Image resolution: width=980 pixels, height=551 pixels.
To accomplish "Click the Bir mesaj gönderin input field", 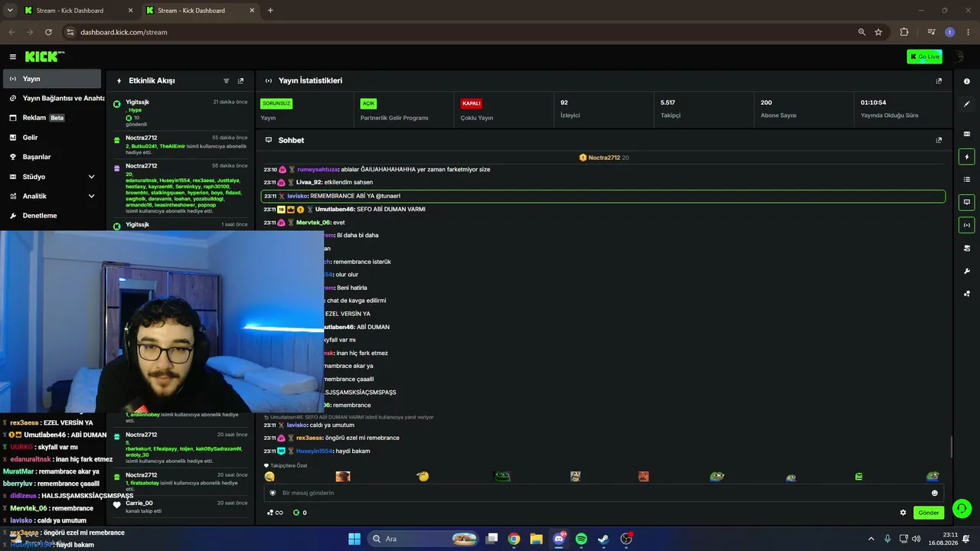I will pos(604,493).
